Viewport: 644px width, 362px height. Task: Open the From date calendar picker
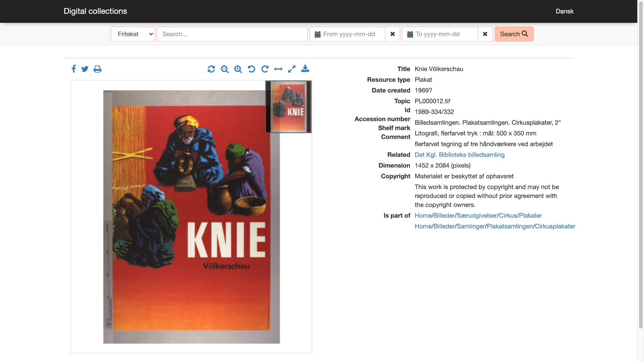click(318, 34)
